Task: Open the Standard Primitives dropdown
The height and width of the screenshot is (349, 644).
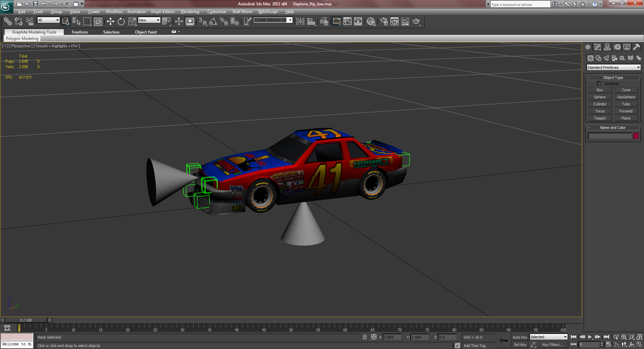Action: coord(613,67)
